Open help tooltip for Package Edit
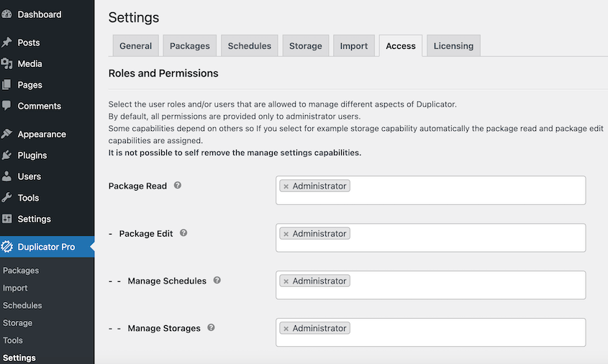The width and height of the screenshot is (608, 364). click(183, 233)
